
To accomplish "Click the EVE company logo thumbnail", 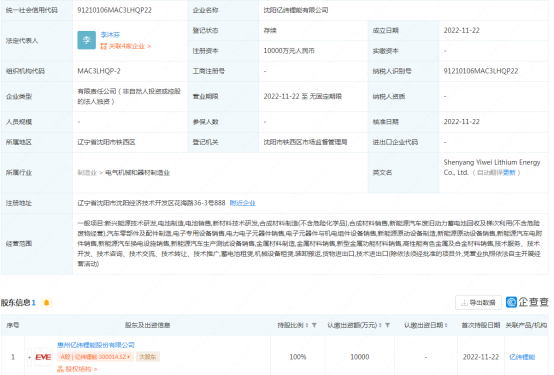I will pos(43,357).
